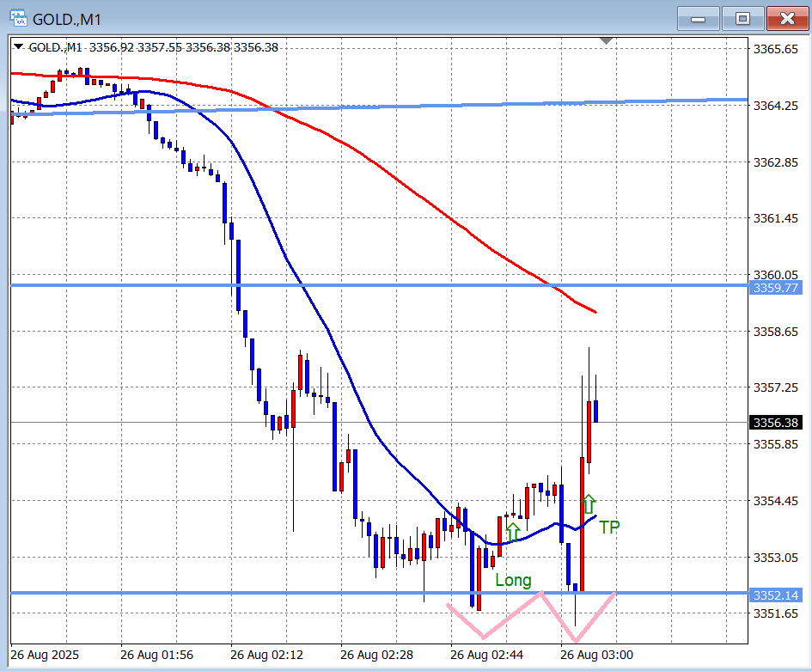812x671 pixels.
Task: Click the 3359.77 horizontal line price tag
Action: [x=776, y=288]
